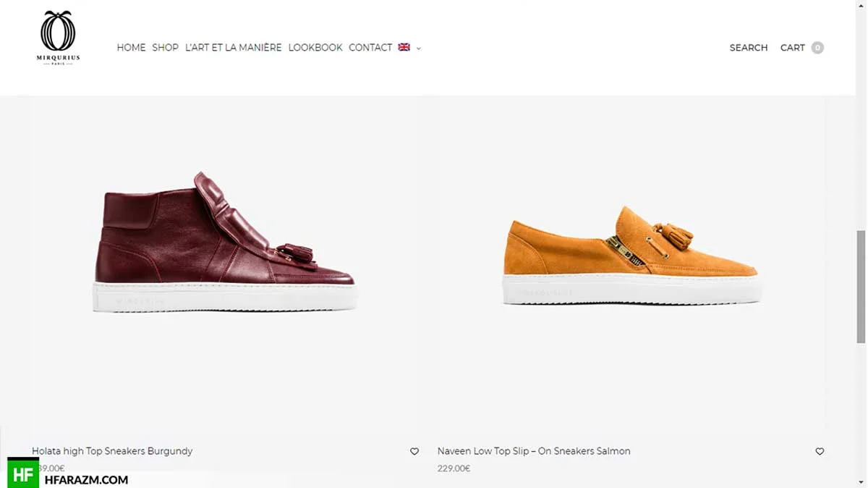Open the CART link

click(793, 48)
